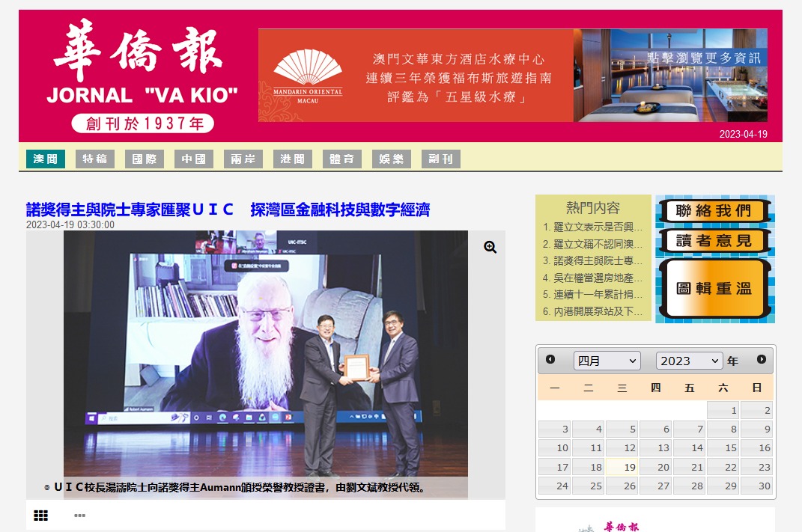Image resolution: width=802 pixels, height=532 pixels.
Task: Click the three-dot list view icon
Action: tap(79, 516)
